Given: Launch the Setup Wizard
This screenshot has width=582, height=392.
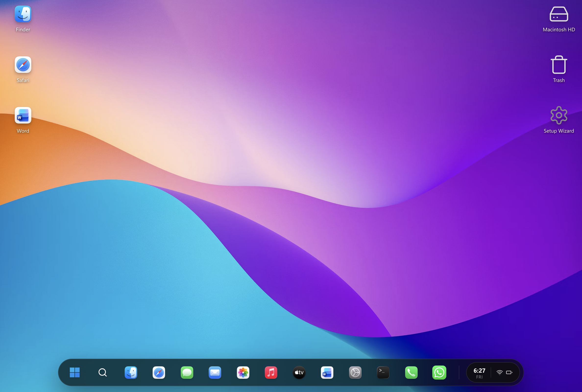Looking at the screenshot, I should tap(558, 115).
